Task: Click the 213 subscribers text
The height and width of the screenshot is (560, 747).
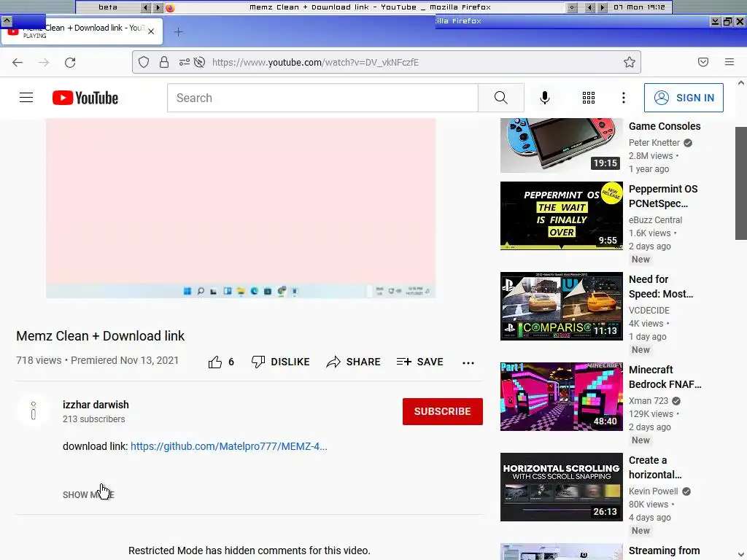Action: pos(94,419)
